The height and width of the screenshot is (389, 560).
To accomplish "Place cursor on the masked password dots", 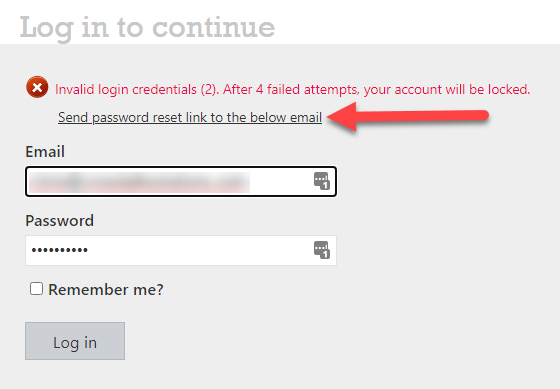I will tap(60, 250).
